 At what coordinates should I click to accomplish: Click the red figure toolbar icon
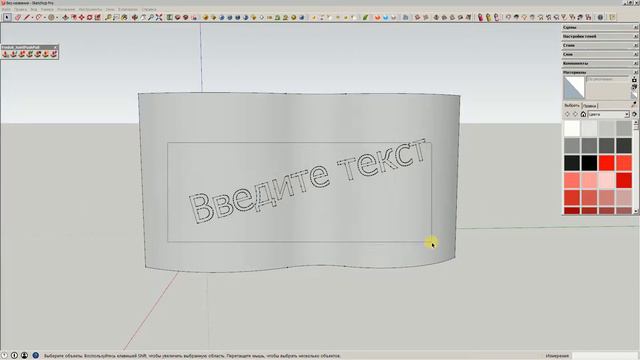[x=481, y=17]
